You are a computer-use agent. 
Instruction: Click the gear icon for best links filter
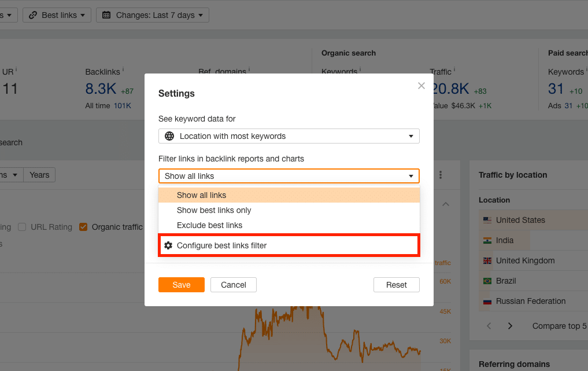[168, 245]
